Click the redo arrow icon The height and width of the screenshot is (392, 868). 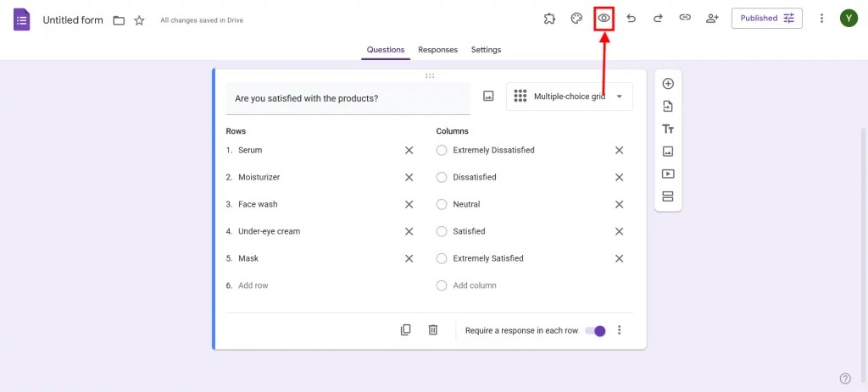pos(658,19)
